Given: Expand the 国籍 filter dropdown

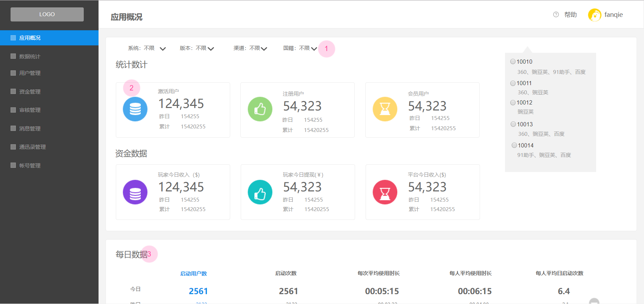Looking at the screenshot, I should (314, 49).
